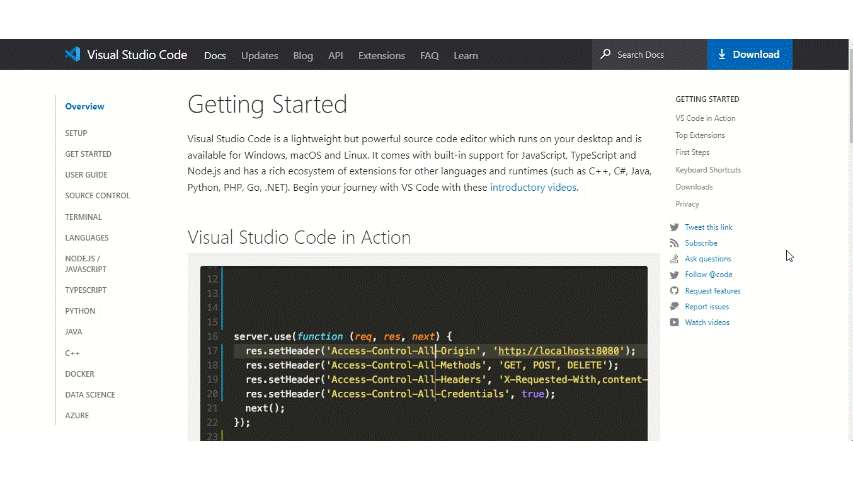Image resolution: width=853 pixels, height=480 pixels.
Task: Click the Watch videos link
Action: coord(707,322)
